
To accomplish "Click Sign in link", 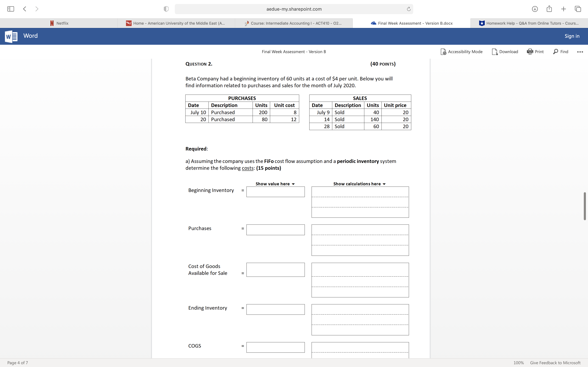I will click(572, 36).
